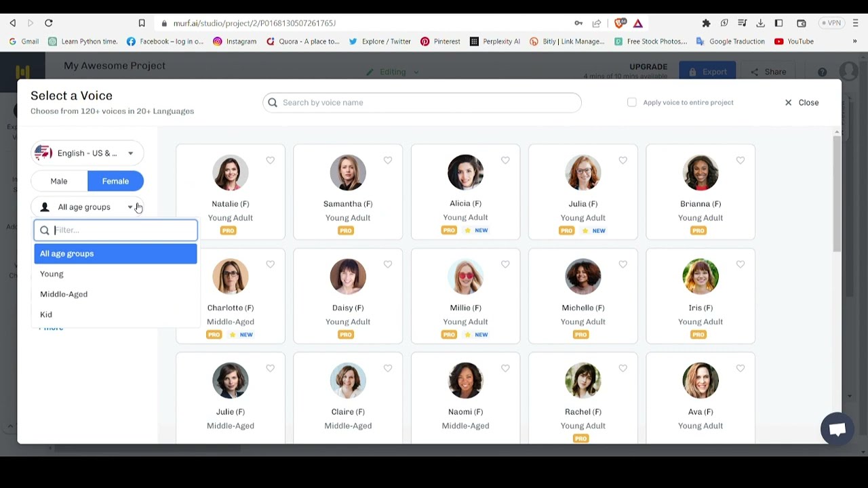Choose Middle-Aged age option
The width and height of the screenshot is (868, 488).
115,294
